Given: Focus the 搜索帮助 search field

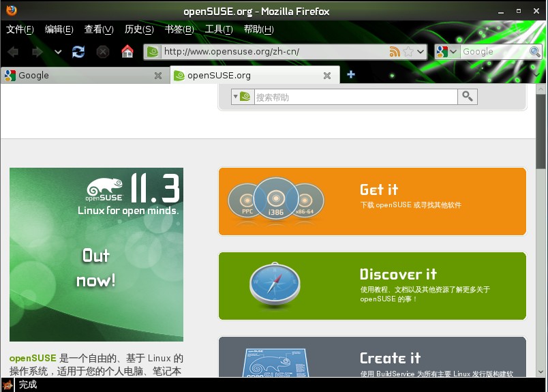Looking at the screenshot, I should point(356,97).
